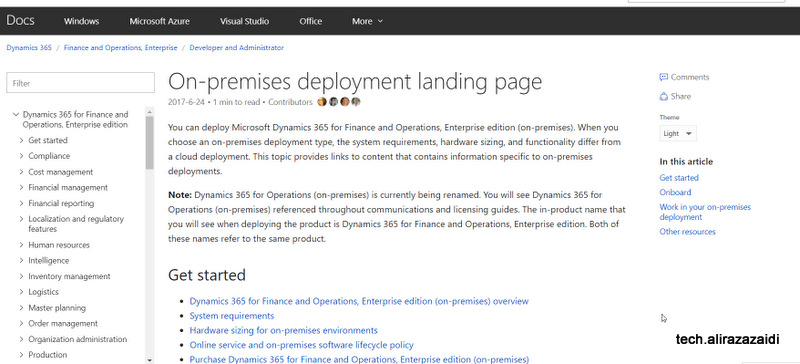This screenshot has width=800, height=364.
Task: Click the Filter input field
Action: click(x=80, y=83)
